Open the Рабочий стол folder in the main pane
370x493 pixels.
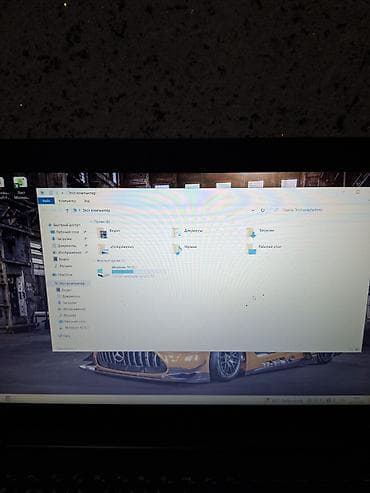265,248
